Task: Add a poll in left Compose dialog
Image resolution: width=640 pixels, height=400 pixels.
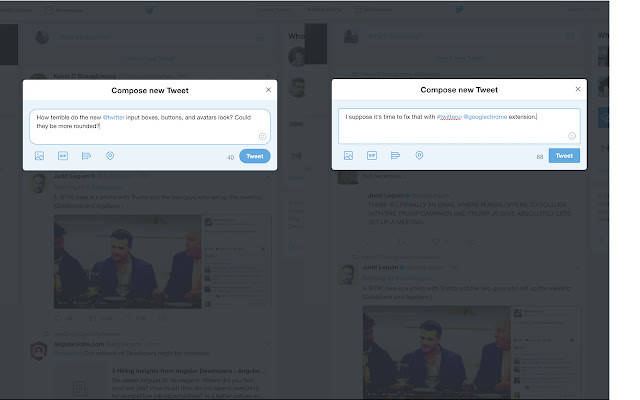Action: 86,156
